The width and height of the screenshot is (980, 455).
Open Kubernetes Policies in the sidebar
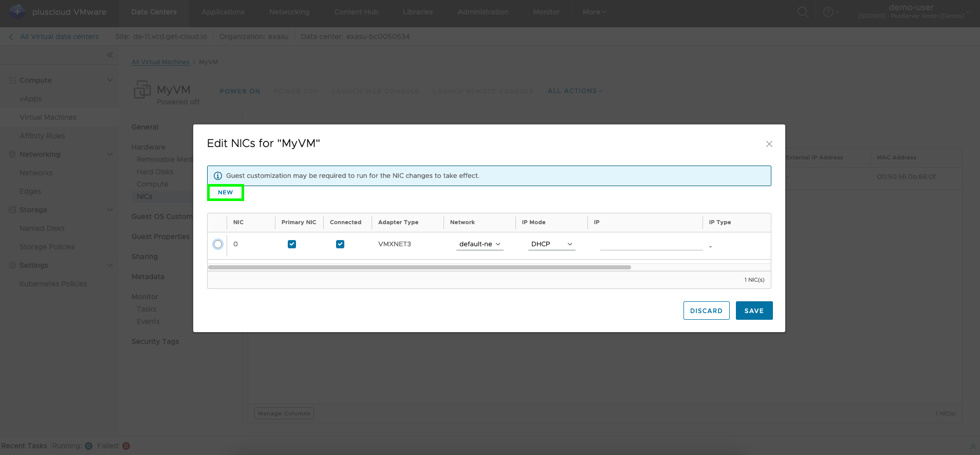coord(53,284)
